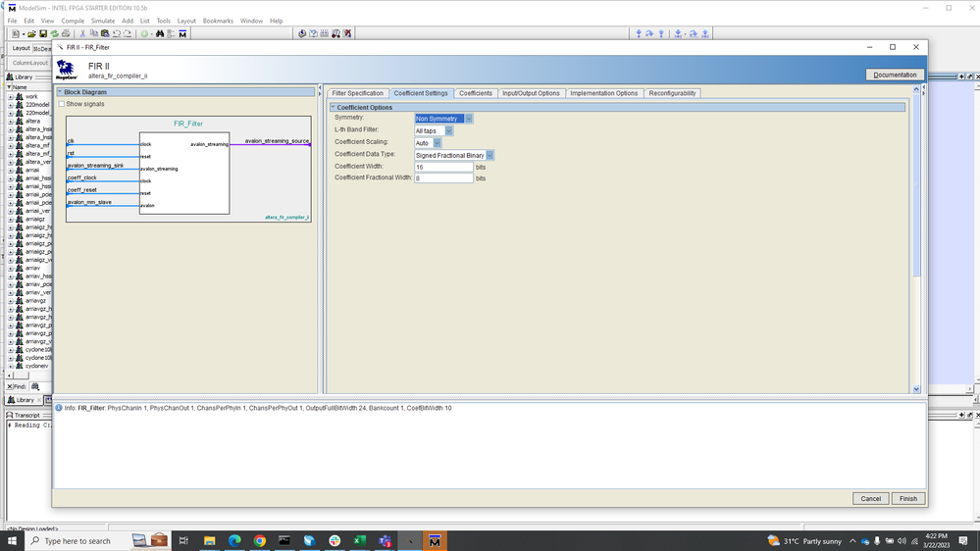Click the blue Step Into arrow icon
Screen dimensions: 980x551
(x=639, y=33)
